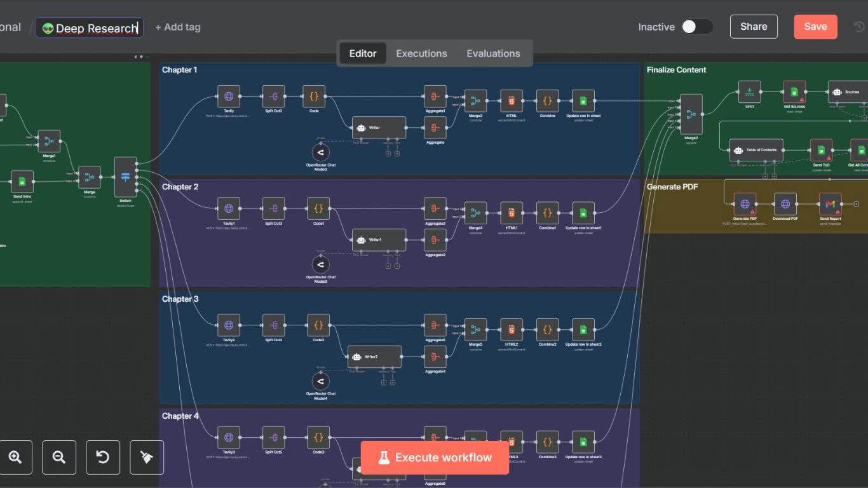Select the Merge5 node
Image resolution: width=868 pixels, height=488 pixels.
(476, 329)
